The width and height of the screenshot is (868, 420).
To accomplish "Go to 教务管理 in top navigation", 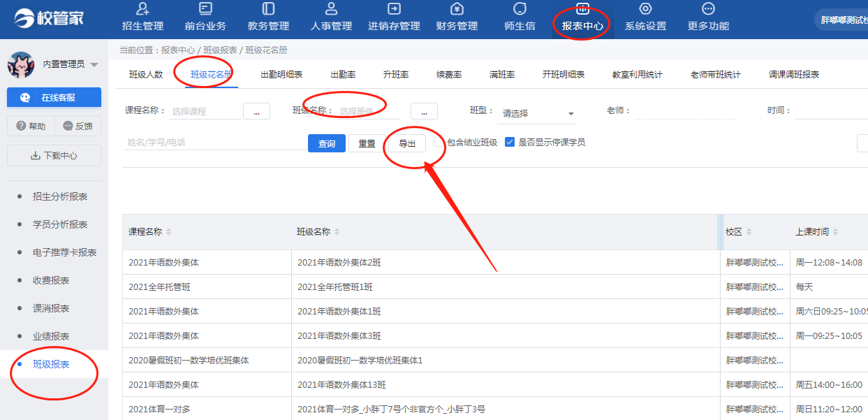I will click(268, 18).
